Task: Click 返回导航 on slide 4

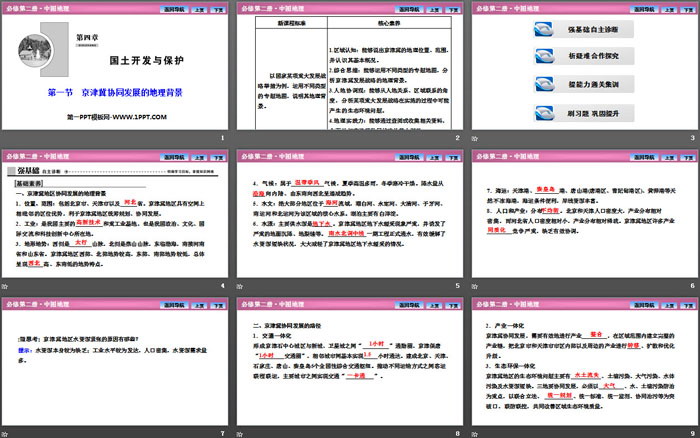Action: point(174,157)
